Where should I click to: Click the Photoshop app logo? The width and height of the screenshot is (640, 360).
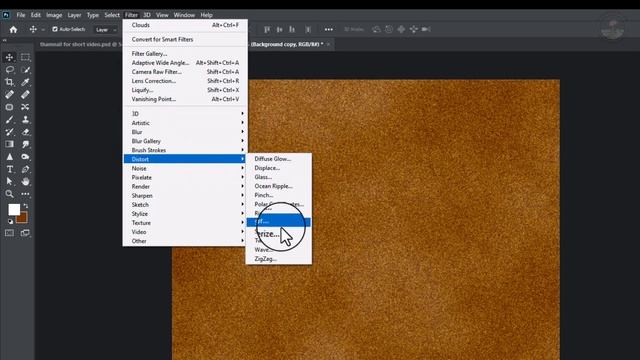pos(6,15)
